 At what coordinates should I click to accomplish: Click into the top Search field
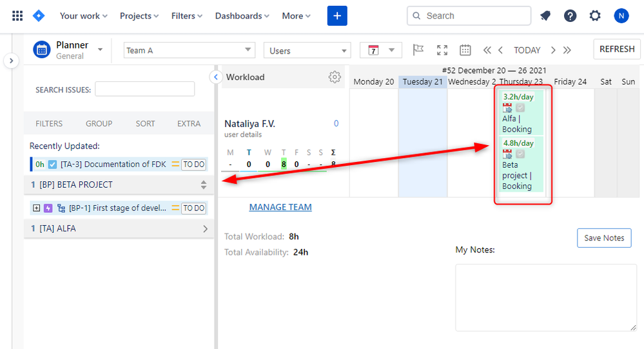pos(469,15)
